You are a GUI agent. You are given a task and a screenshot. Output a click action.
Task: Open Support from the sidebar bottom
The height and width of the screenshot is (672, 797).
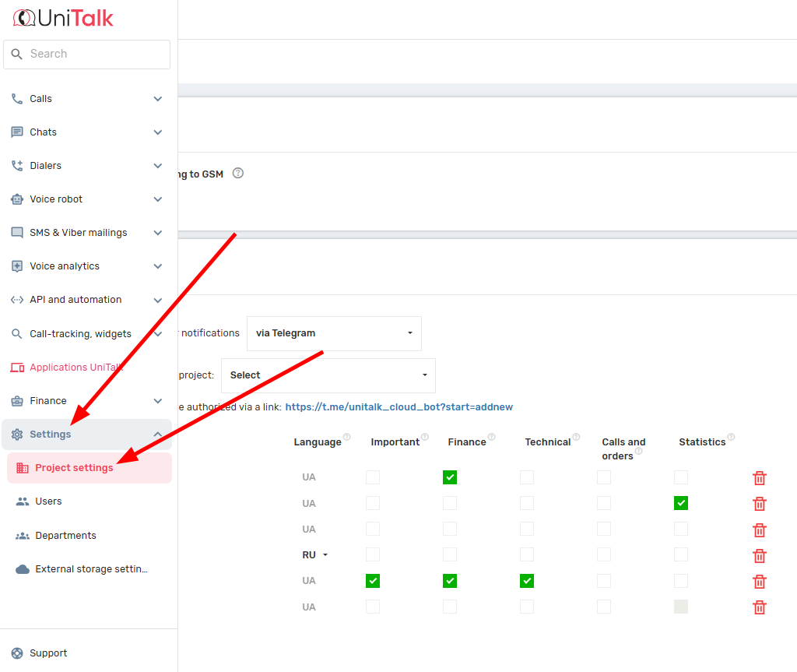click(x=48, y=653)
